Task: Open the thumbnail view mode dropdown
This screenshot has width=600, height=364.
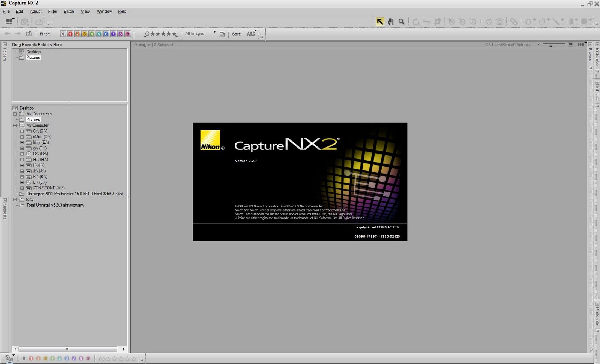Action: (581, 45)
